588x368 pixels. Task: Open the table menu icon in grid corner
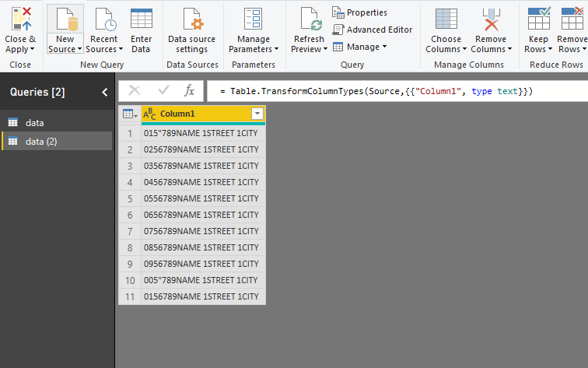point(130,114)
